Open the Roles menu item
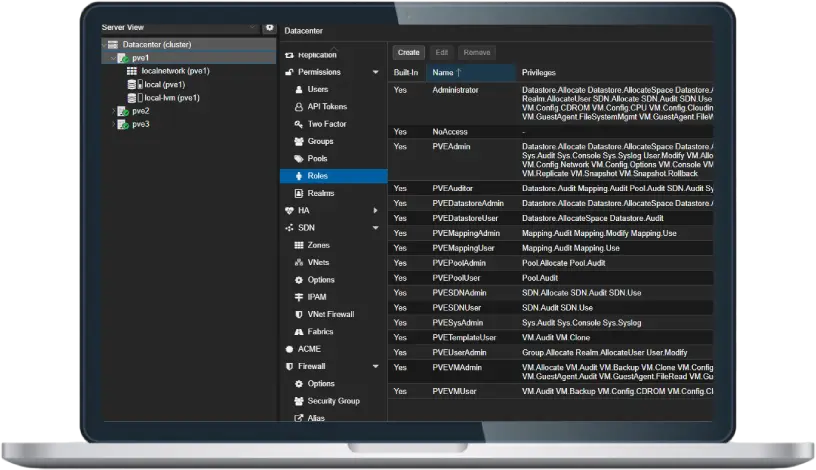This screenshot has height=470, width=816. pos(334,176)
